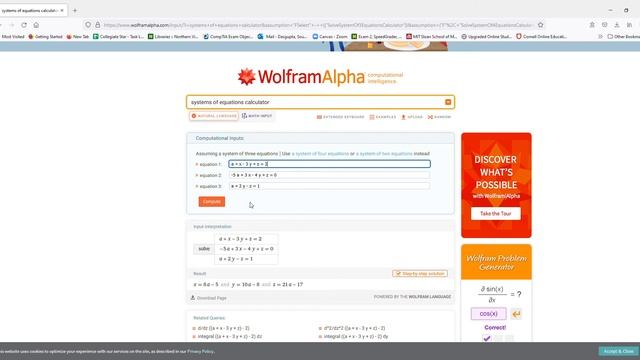Open MIT Sloan School bookmark
This screenshot has height=360, width=640.
431,36
